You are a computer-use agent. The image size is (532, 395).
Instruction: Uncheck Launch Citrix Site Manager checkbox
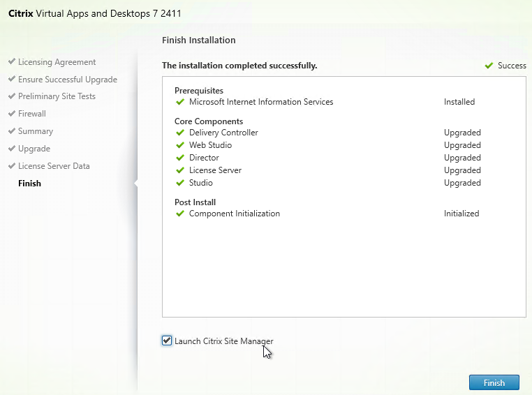pyautogui.click(x=166, y=341)
